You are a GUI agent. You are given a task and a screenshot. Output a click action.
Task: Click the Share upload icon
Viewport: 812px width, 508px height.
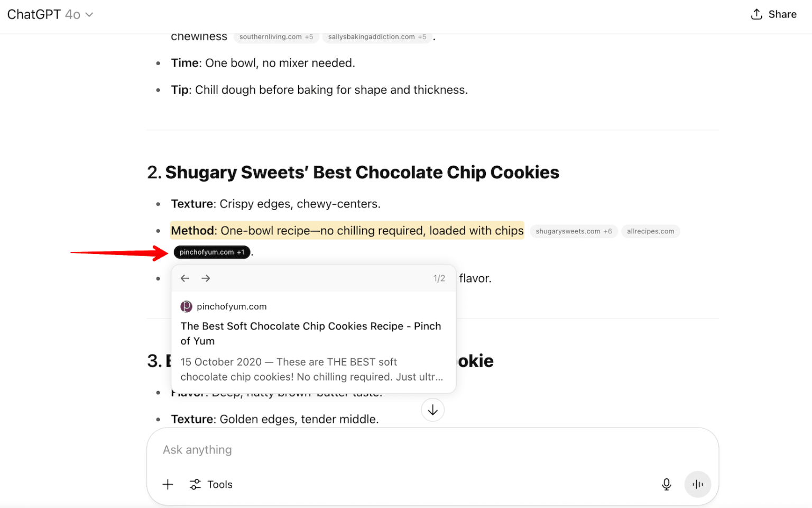(756, 14)
